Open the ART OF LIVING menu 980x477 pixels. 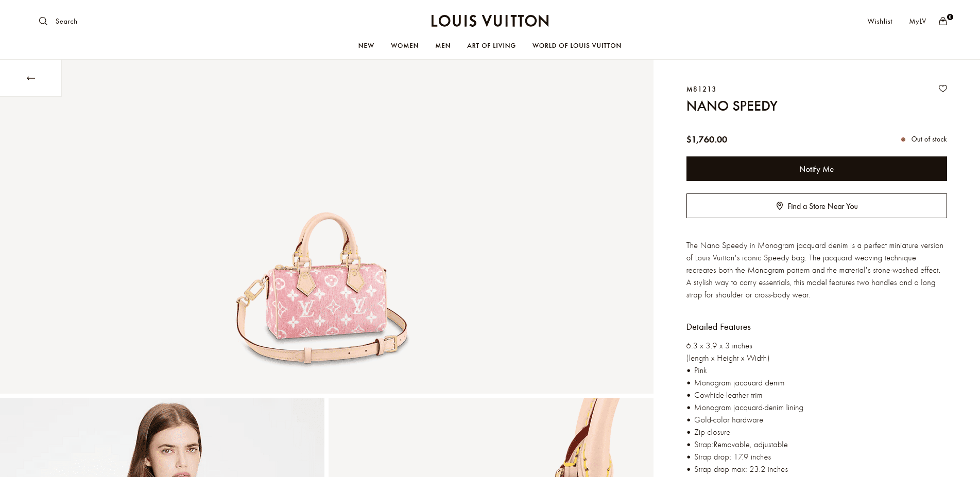491,46
